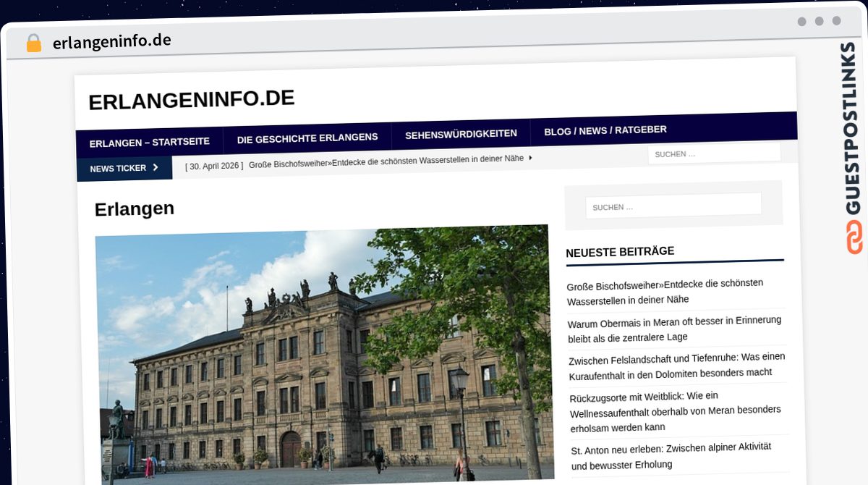Click the Erlangen palace photo
Image resolution: width=868 pixels, height=485 pixels.
pos(323,353)
